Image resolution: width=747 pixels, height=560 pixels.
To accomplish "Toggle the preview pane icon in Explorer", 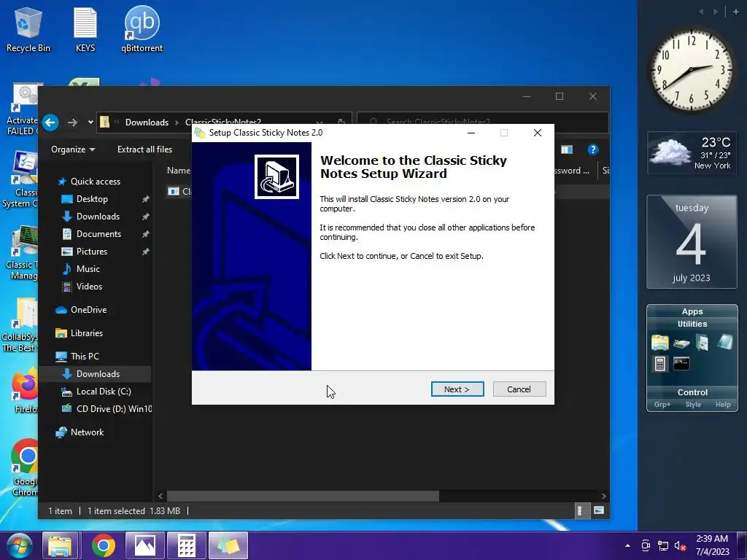I will 566,149.
